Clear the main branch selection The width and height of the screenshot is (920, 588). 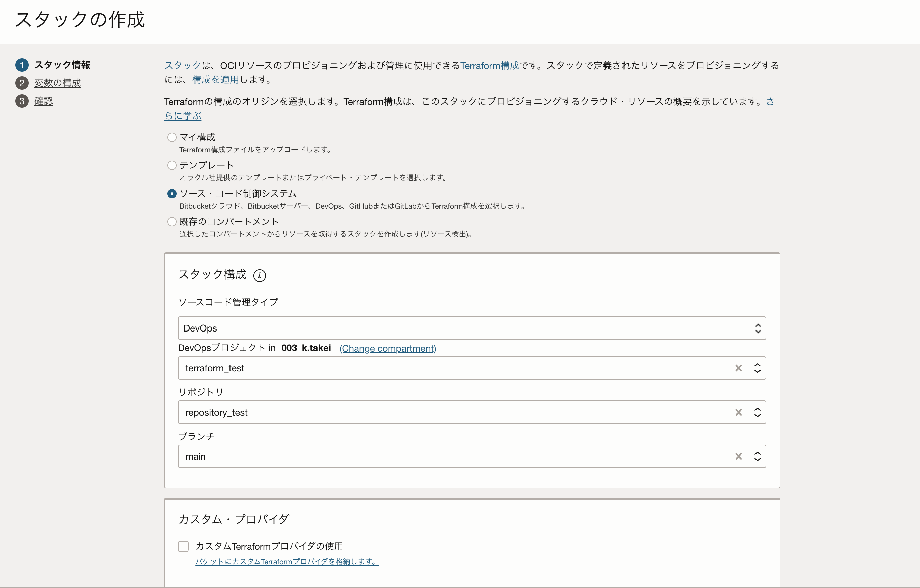pyautogui.click(x=738, y=457)
